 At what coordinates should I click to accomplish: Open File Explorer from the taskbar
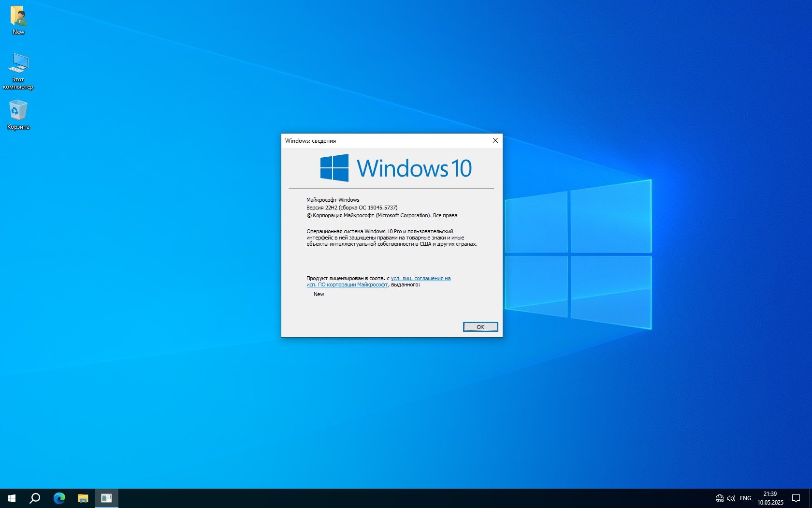point(83,498)
